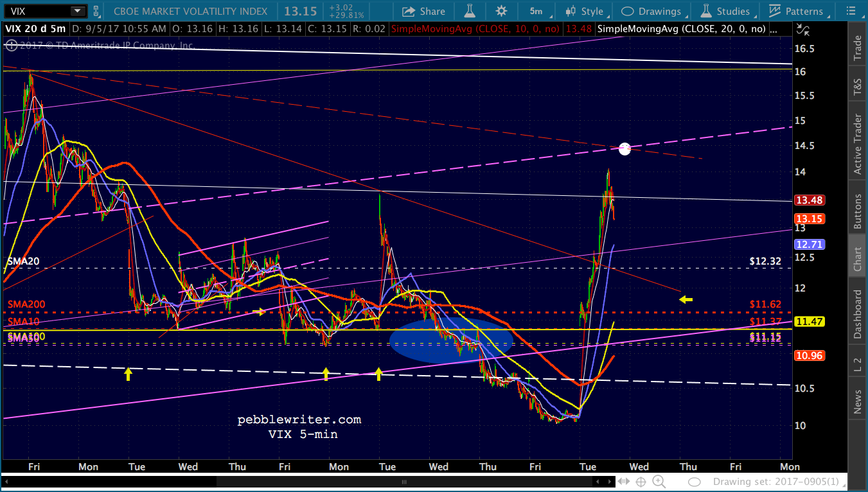Screen dimensions: 868x492
Task: Click the $11.62 price level label
Action: coord(765,304)
